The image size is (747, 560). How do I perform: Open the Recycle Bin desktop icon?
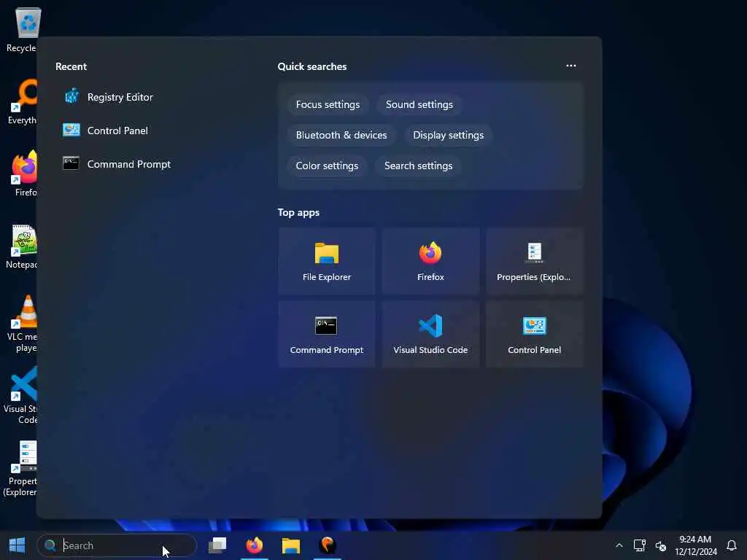22,30
